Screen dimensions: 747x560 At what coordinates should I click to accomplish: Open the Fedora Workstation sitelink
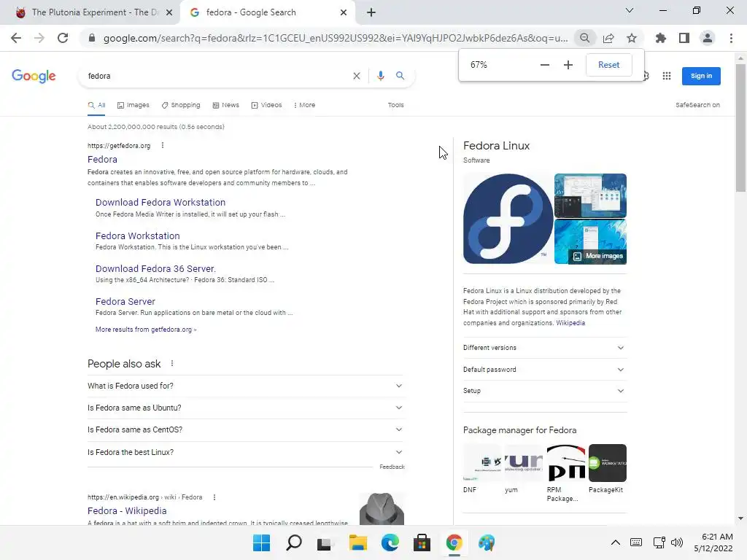point(138,236)
